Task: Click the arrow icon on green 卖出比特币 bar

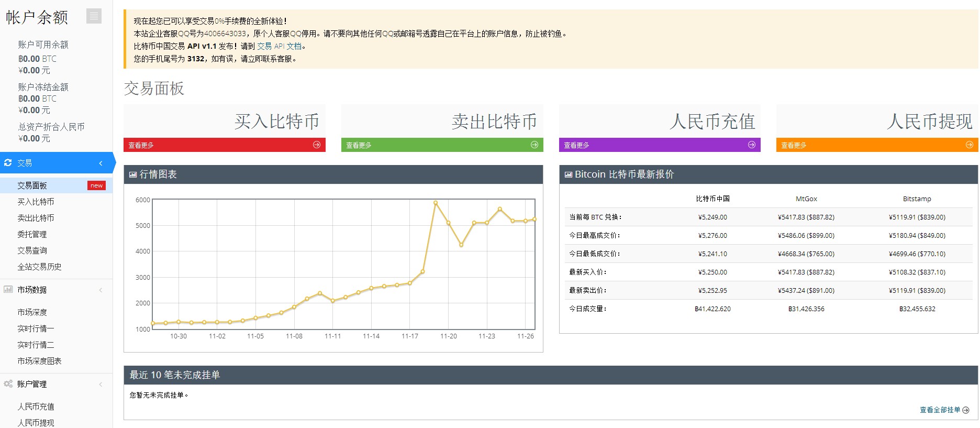Action: (x=534, y=145)
